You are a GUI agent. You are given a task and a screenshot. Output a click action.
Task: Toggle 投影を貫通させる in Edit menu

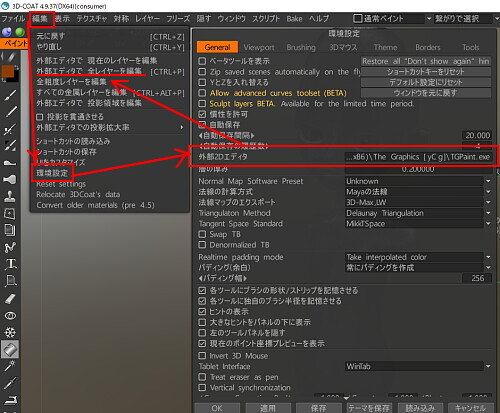(40, 117)
